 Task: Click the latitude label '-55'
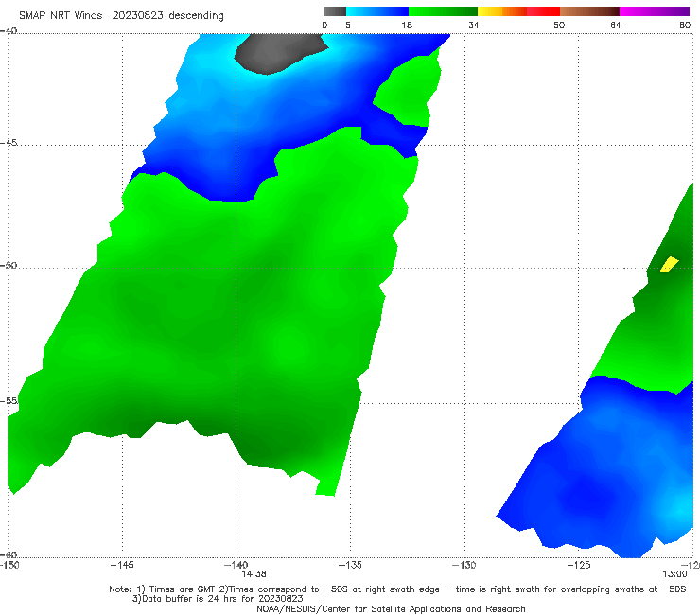(x=9, y=400)
